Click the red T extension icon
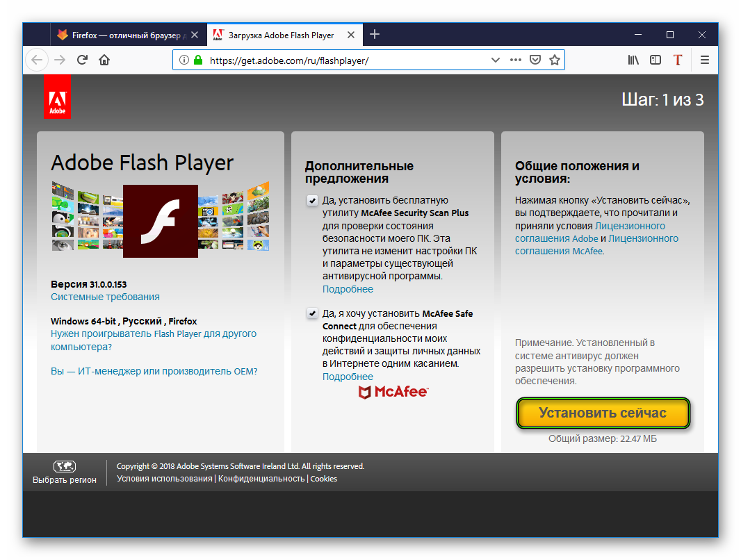The image size is (741, 560). click(x=678, y=60)
